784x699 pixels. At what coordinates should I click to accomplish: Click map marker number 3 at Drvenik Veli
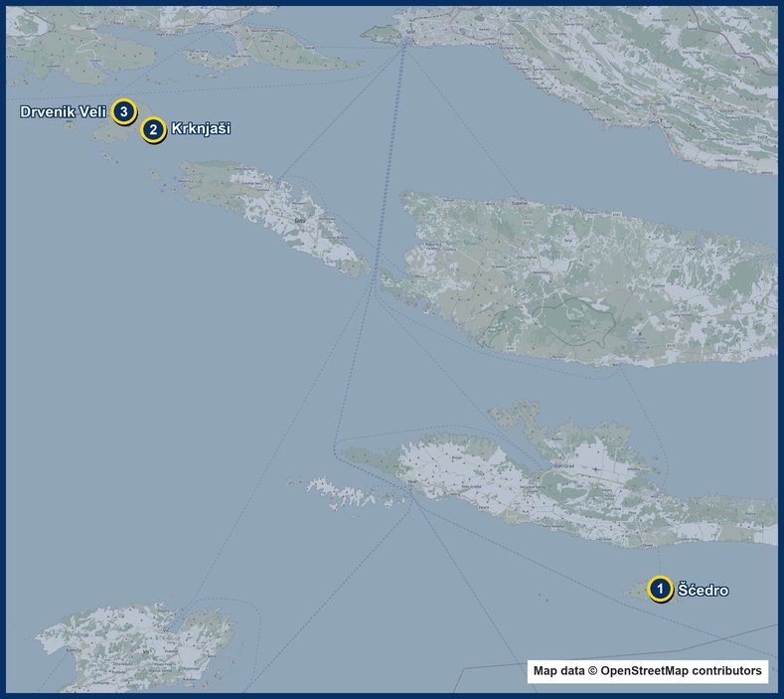tap(124, 111)
